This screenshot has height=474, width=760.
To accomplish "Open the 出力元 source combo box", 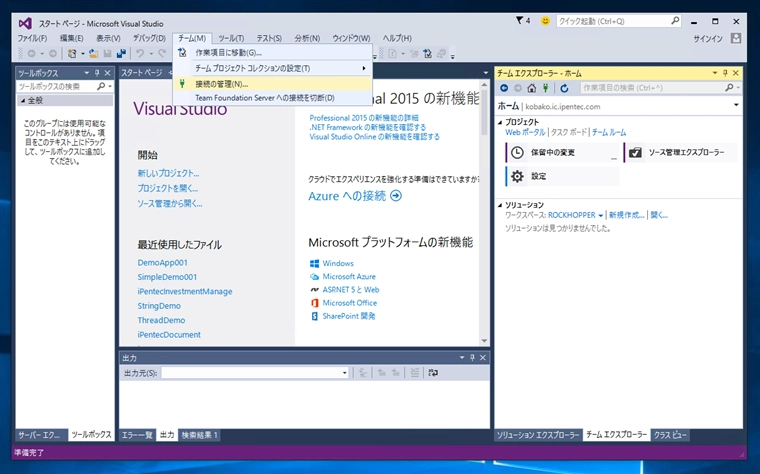I will [x=255, y=373].
